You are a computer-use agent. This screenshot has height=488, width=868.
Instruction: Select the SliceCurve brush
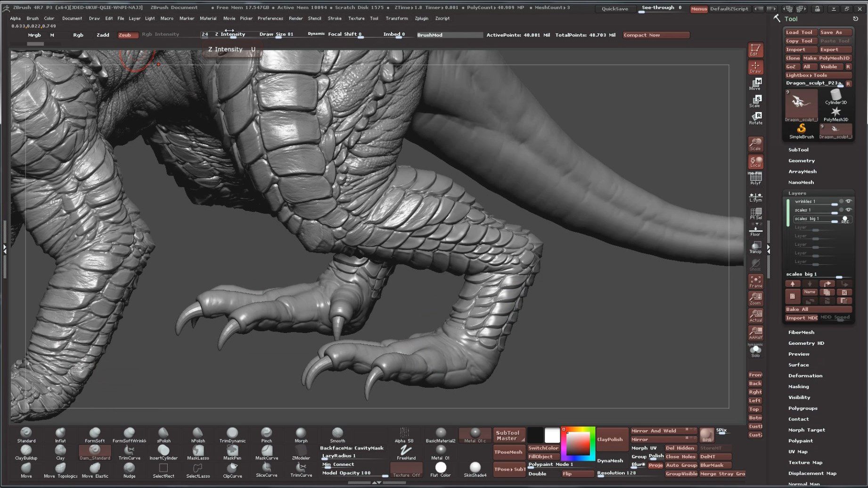coord(266,470)
